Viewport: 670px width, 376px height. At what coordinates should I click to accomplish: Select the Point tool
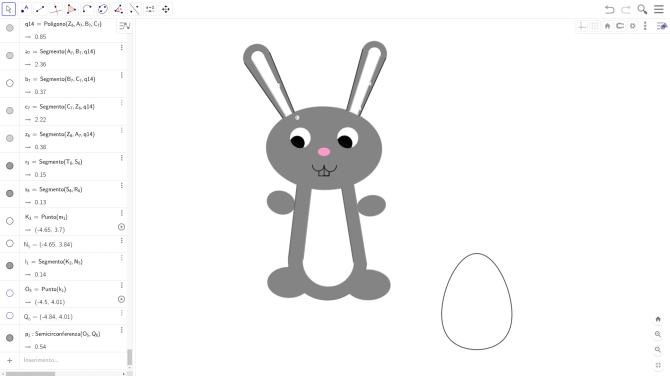click(x=24, y=9)
